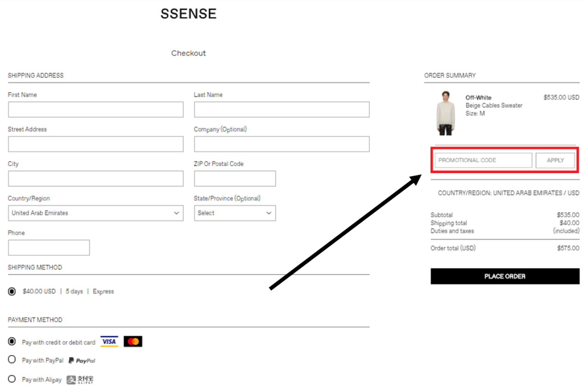588x390 pixels.
Task: Click the APPLY promotional code button
Action: 555,160
